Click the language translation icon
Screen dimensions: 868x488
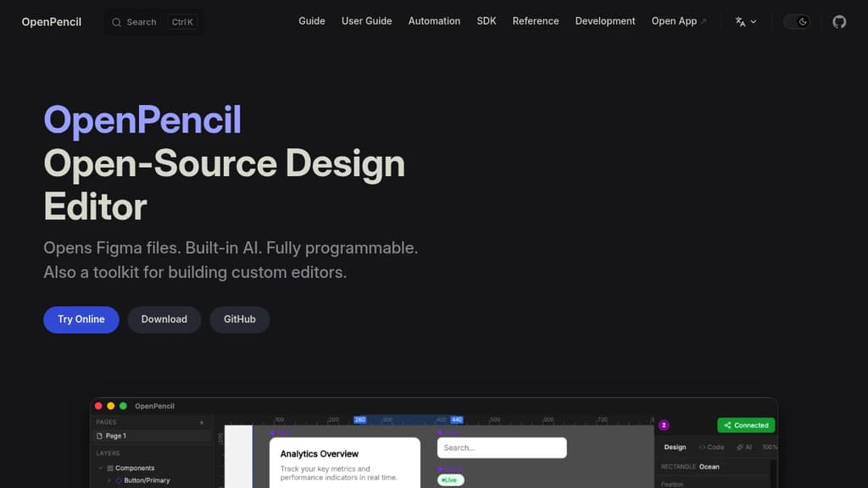coord(740,20)
